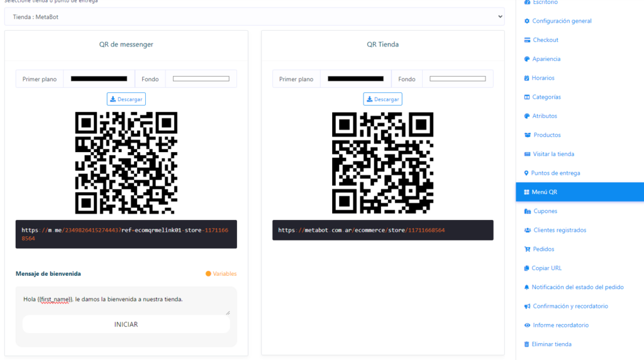Viewport: 644px width, 360px height.
Task: Click the Cupones gift icon
Action: 528,211
